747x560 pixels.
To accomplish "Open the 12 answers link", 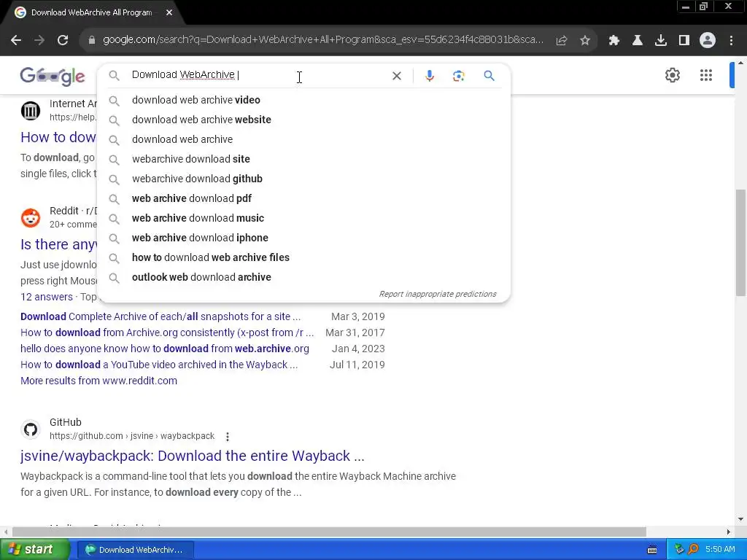I will (x=47, y=297).
